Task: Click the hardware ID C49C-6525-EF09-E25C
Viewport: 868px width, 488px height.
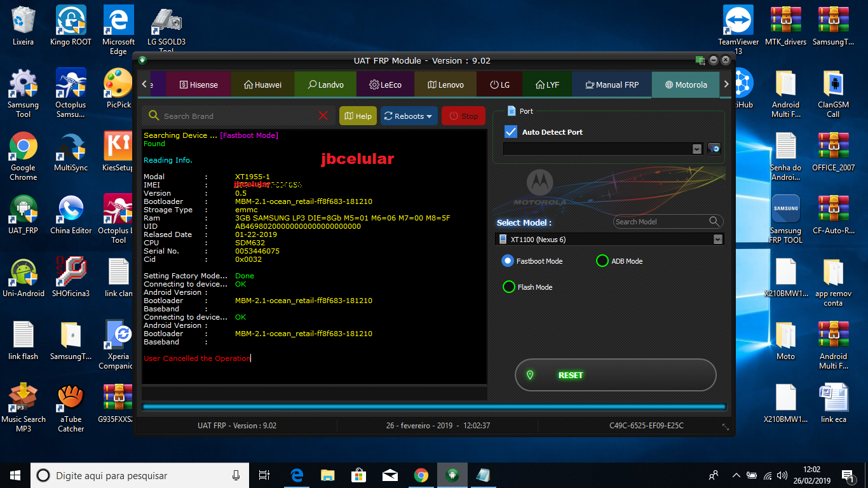Action: [x=646, y=426]
